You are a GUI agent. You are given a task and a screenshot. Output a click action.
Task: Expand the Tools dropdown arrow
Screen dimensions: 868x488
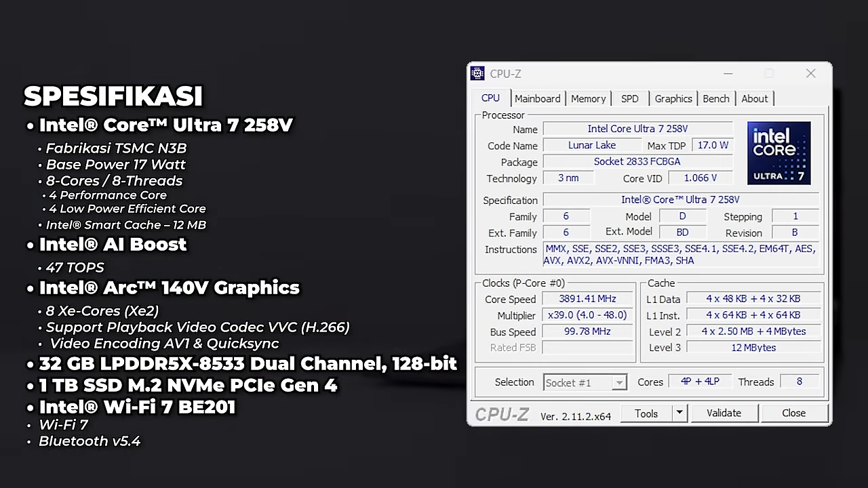(x=679, y=413)
